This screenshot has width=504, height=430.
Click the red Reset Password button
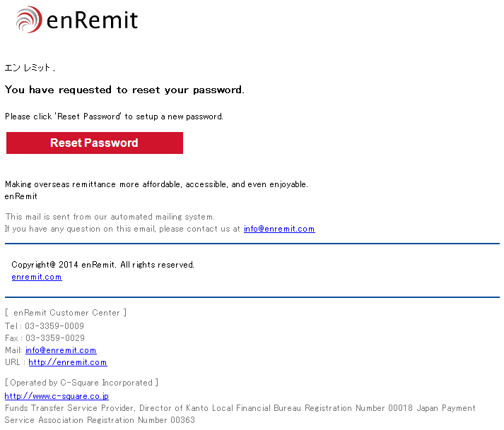[x=95, y=143]
